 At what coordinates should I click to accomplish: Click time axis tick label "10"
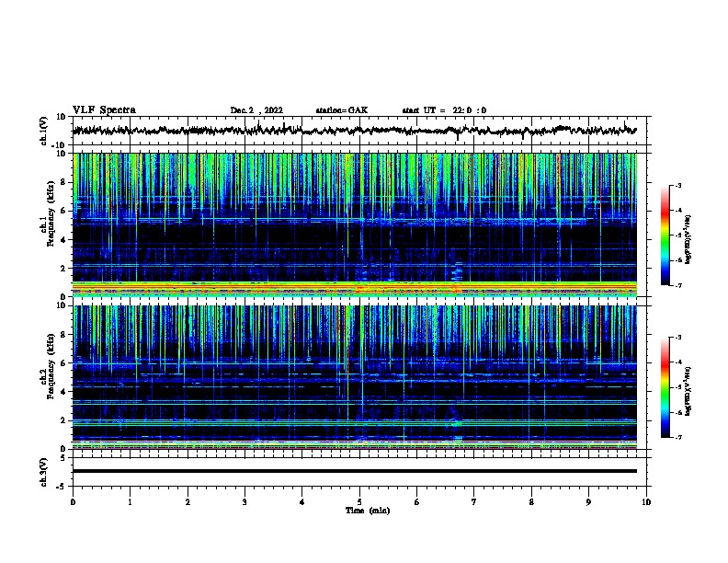pyautogui.click(x=646, y=501)
